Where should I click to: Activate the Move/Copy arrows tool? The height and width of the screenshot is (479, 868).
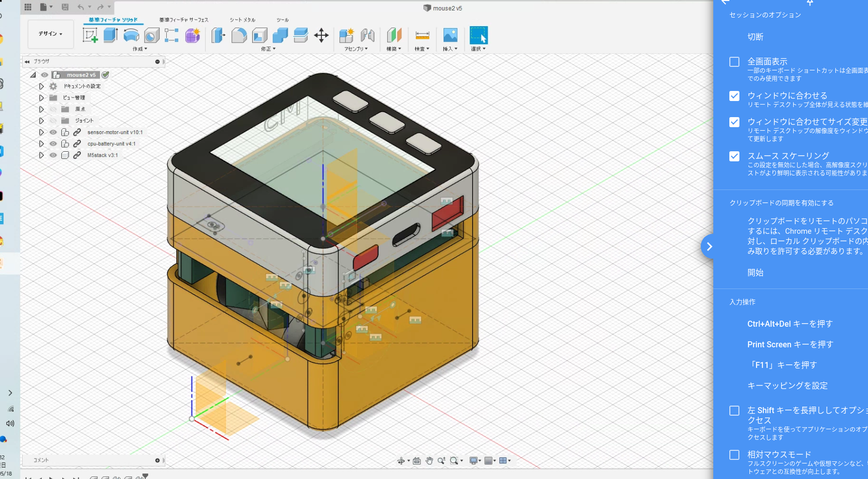coord(321,35)
